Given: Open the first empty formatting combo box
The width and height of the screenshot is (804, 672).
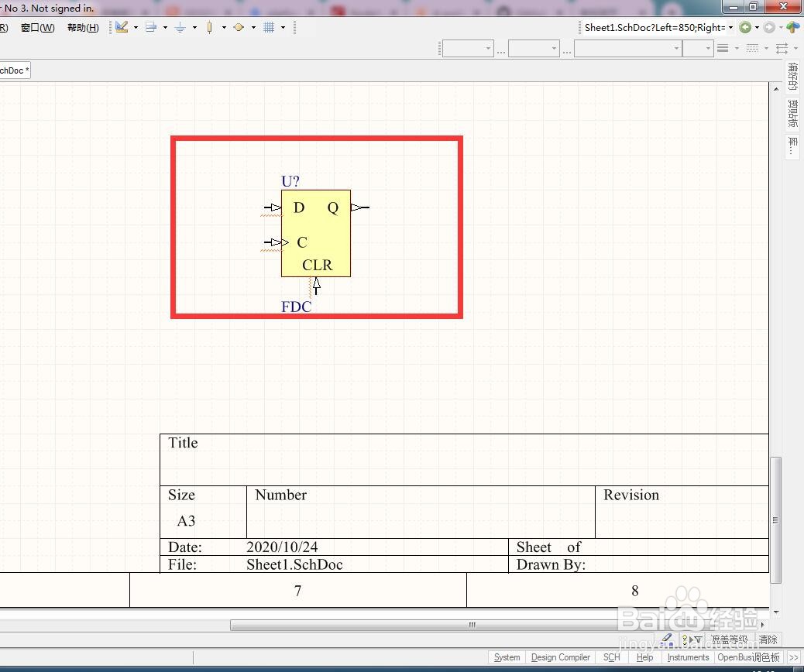Looking at the screenshot, I should click(x=468, y=49).
